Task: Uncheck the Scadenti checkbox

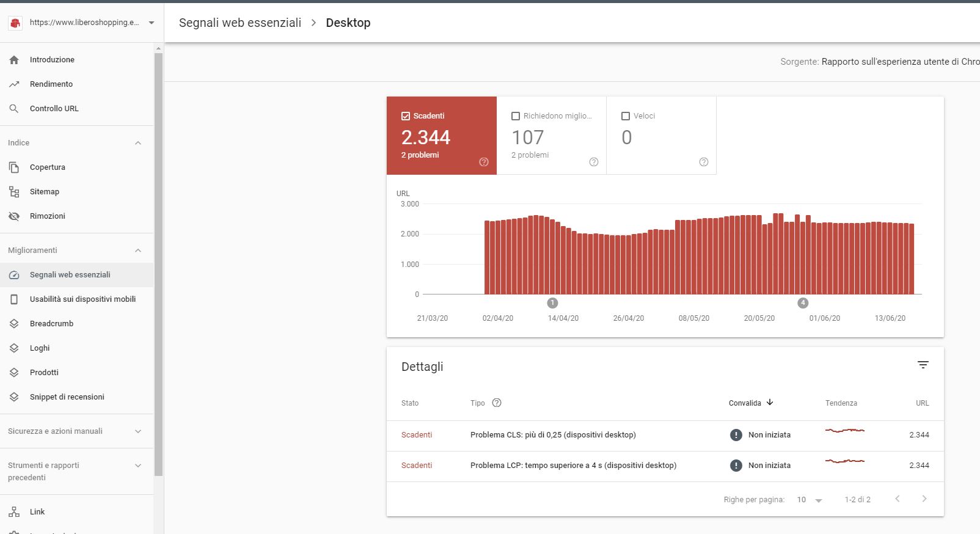Action: click(x=406, y=116)
